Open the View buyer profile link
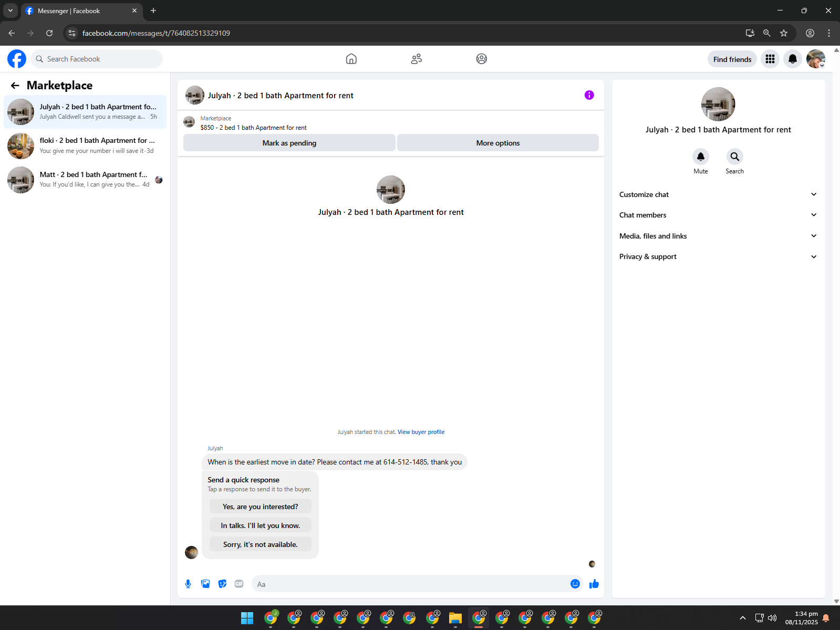 click(x=421, y=432)
